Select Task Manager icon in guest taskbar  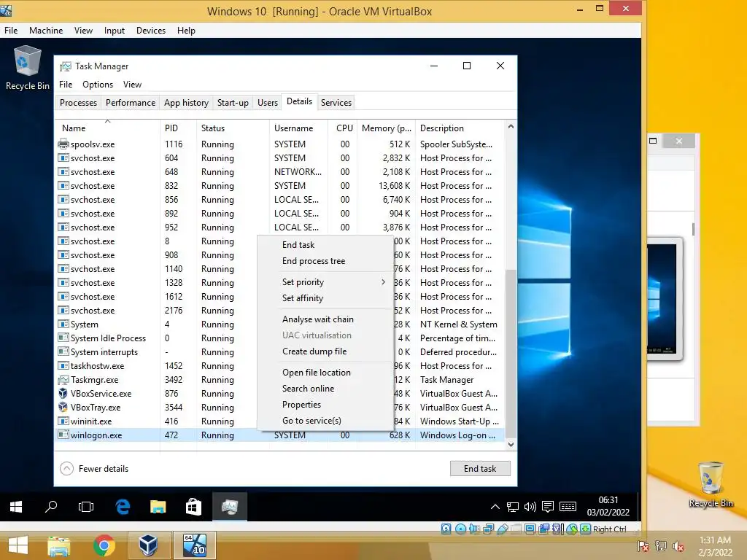coord(230,507)
